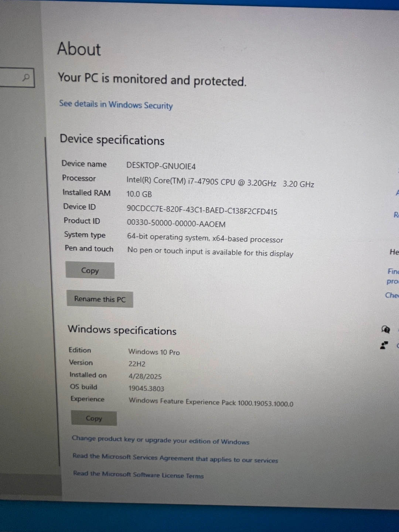
Task: Open the cut-off link starting with 'Che'
Action: click(x=392, y=295)
